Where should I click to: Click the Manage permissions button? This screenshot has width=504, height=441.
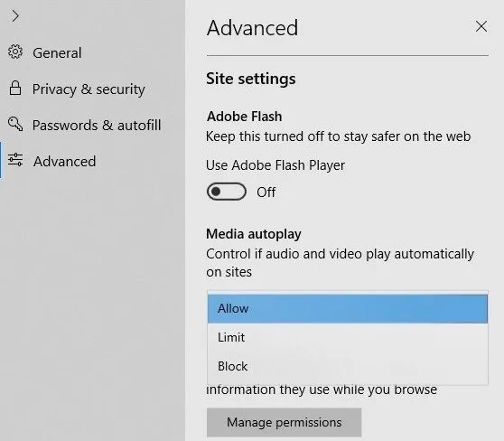point(285,422)
